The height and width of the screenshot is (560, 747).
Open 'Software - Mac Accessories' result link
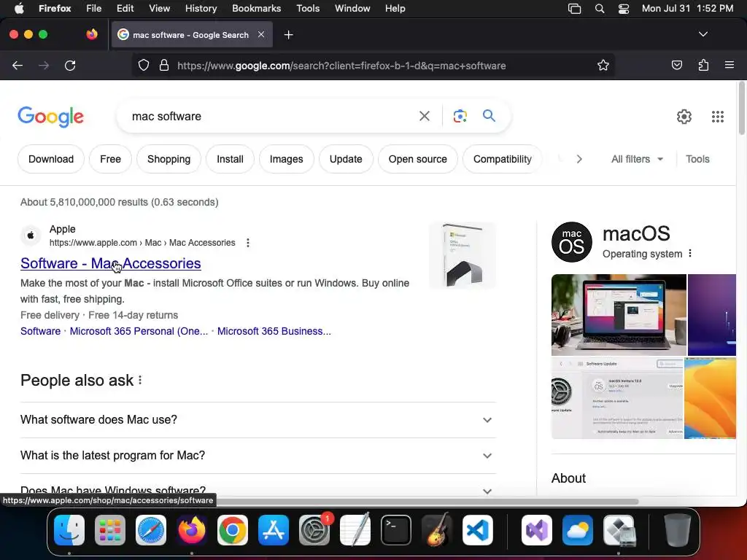pos(111,263)
